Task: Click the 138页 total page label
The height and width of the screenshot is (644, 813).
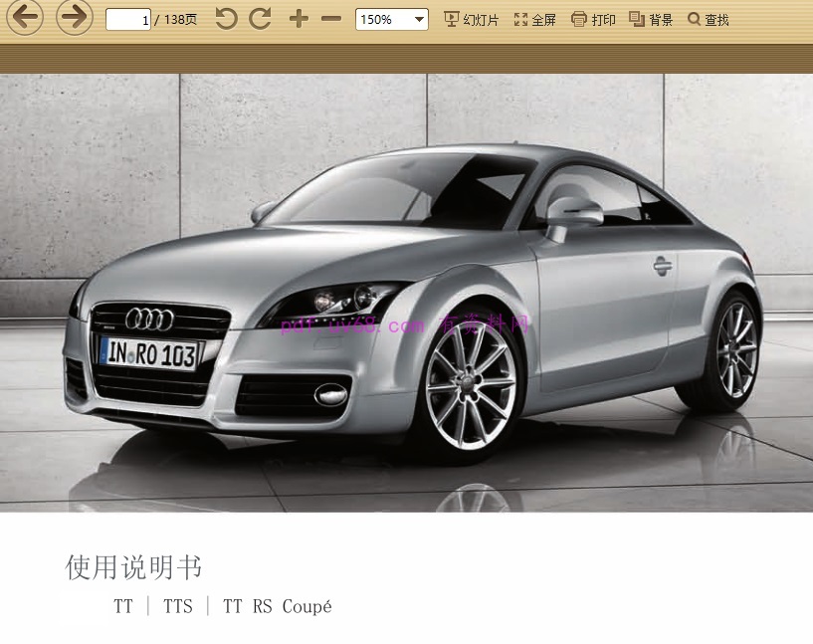Action: pos(180,20)
